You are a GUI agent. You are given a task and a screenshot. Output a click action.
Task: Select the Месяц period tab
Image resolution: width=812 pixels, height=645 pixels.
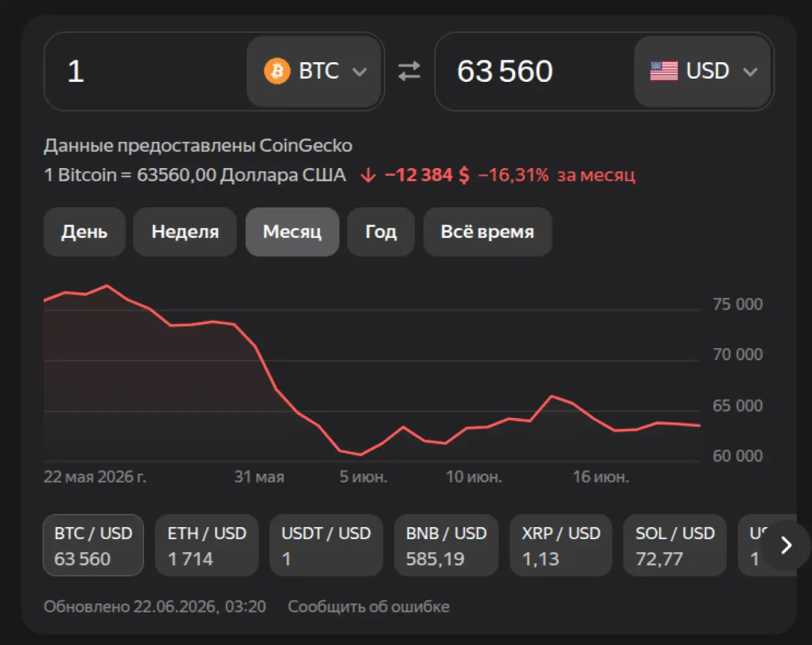292,231
